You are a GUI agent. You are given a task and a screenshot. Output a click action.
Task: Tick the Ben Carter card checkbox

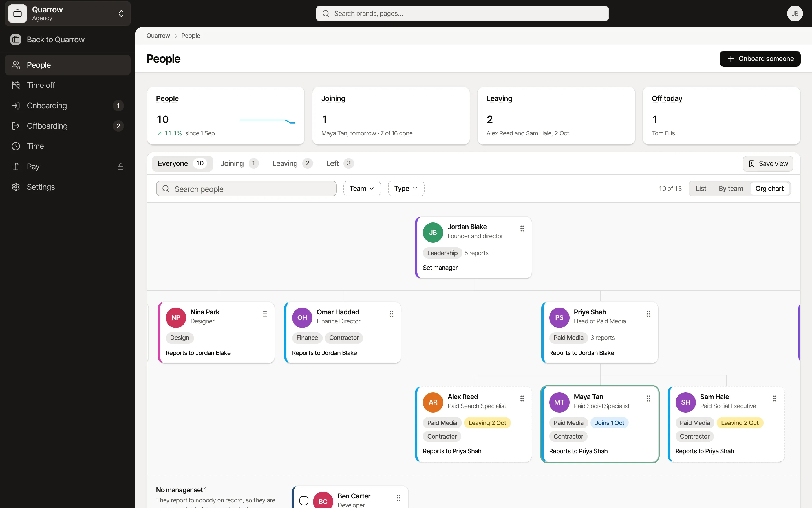[x=304, y=501]
